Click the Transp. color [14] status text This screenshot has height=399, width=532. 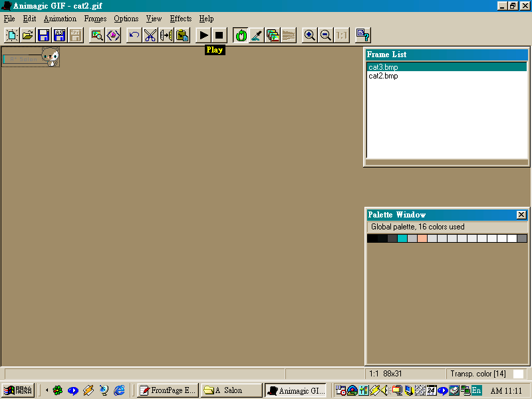[x=477, y=374]
